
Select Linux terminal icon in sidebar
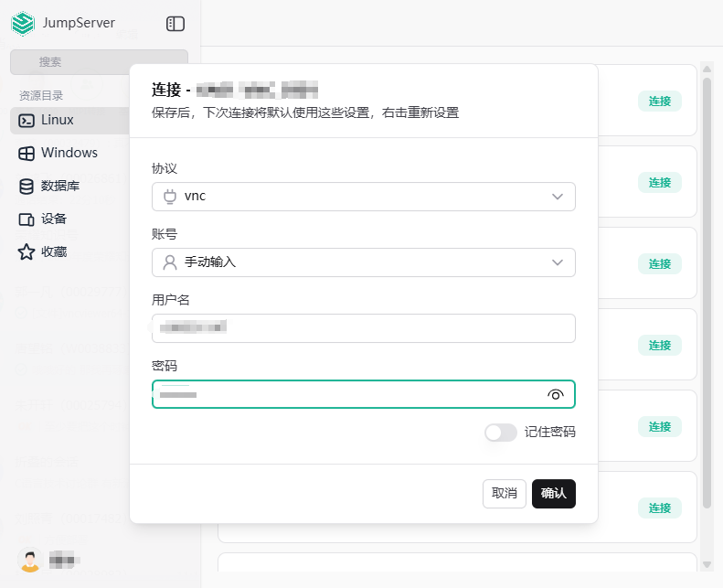point(26,120)
